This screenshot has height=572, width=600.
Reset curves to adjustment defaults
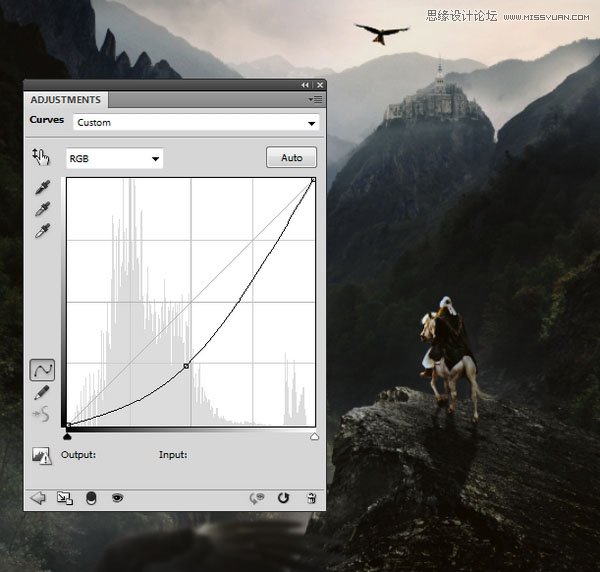tap(283, 498)
